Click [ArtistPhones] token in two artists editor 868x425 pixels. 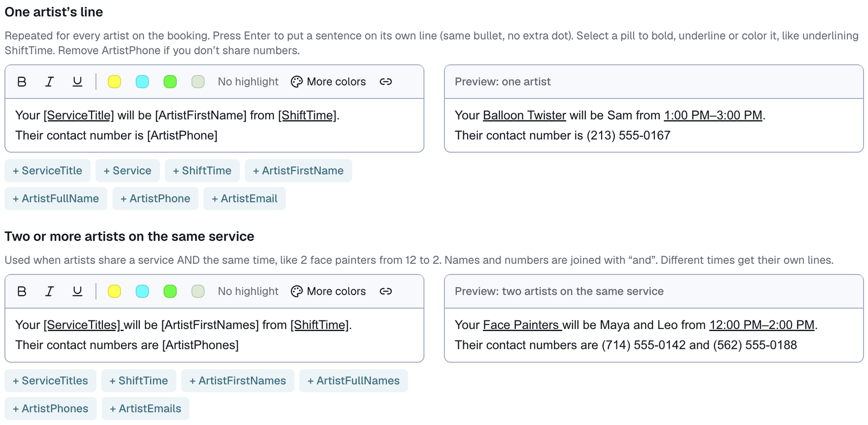pyautogui.click(x=200, y=345)
